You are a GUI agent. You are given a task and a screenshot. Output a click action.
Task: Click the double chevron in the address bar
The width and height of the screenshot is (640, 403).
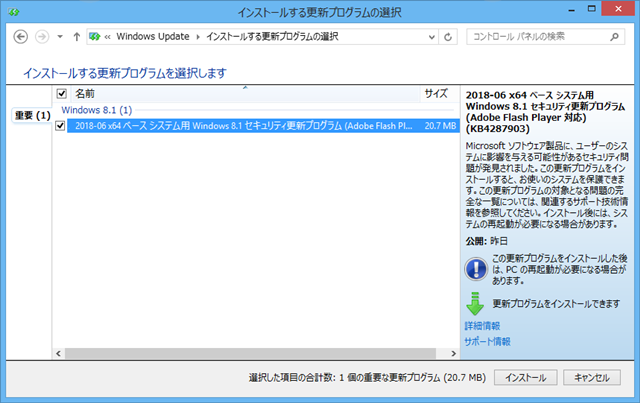coord(107,37)
